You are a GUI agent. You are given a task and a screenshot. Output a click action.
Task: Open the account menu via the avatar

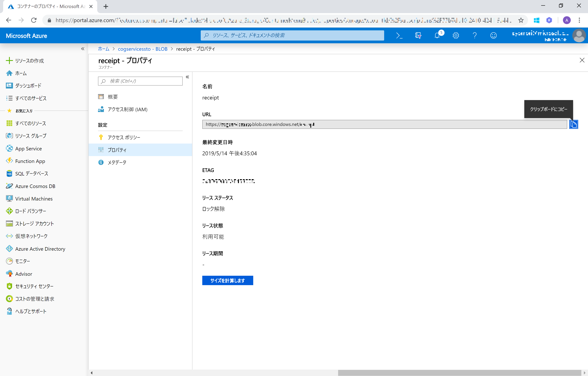(x=579, y=35)
